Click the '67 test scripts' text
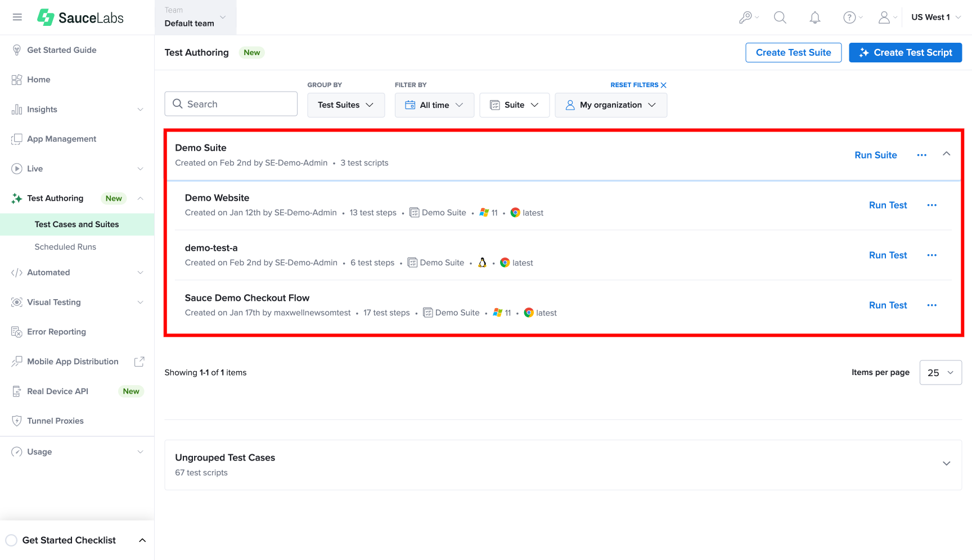Image resolution: width=972 pixels, height=560 pixels. (201, 473)
